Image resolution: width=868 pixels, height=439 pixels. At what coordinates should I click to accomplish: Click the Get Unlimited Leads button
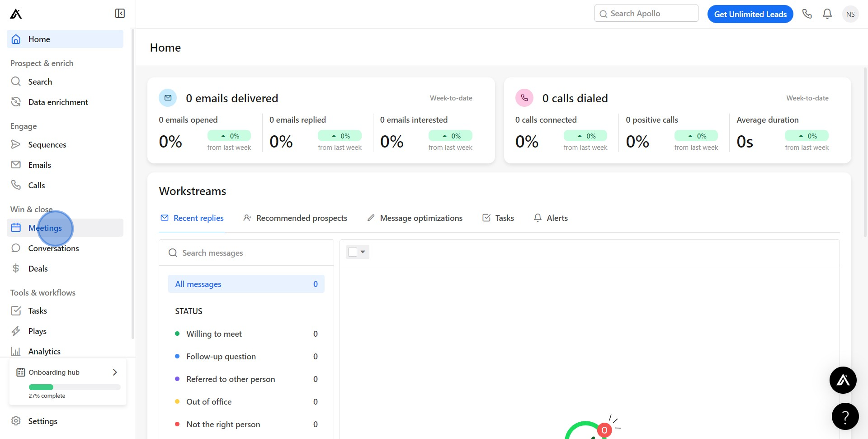point(750,14)
